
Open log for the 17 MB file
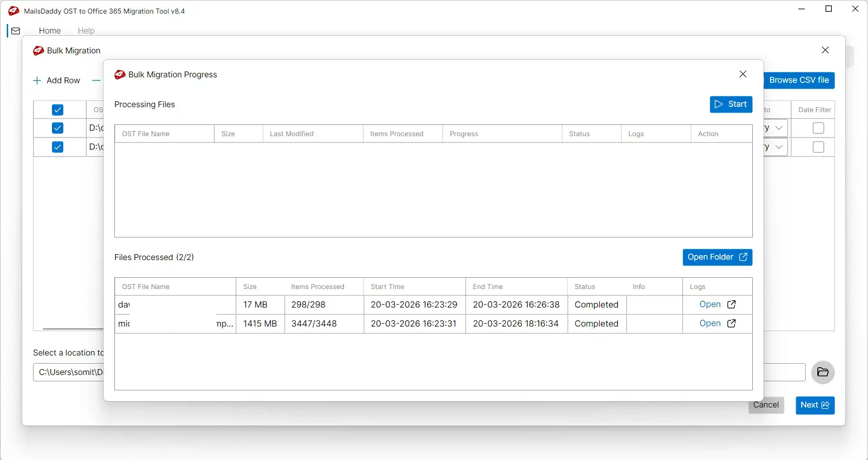coord(717,304)
